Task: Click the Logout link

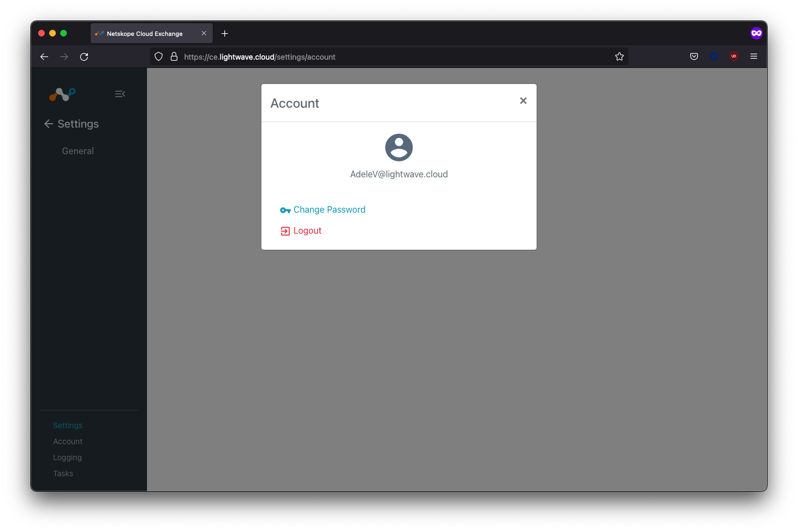Action: (x=307, y=231)
